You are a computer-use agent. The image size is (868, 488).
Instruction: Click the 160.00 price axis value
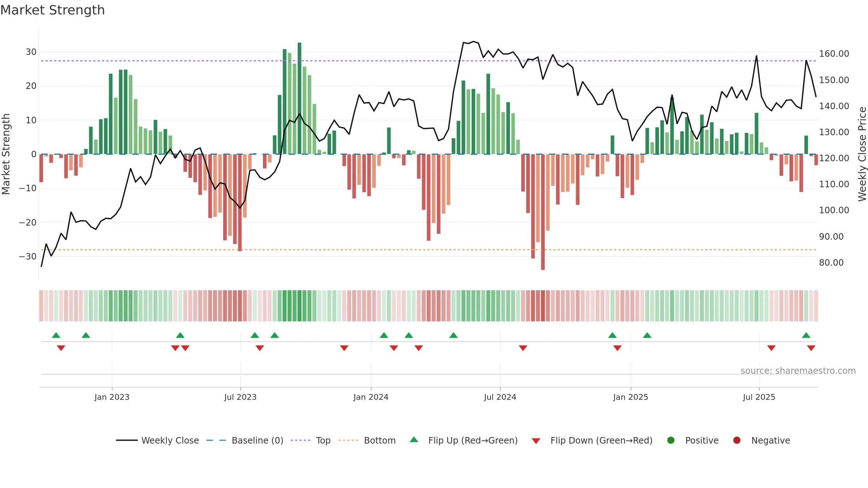coord(834,53)
